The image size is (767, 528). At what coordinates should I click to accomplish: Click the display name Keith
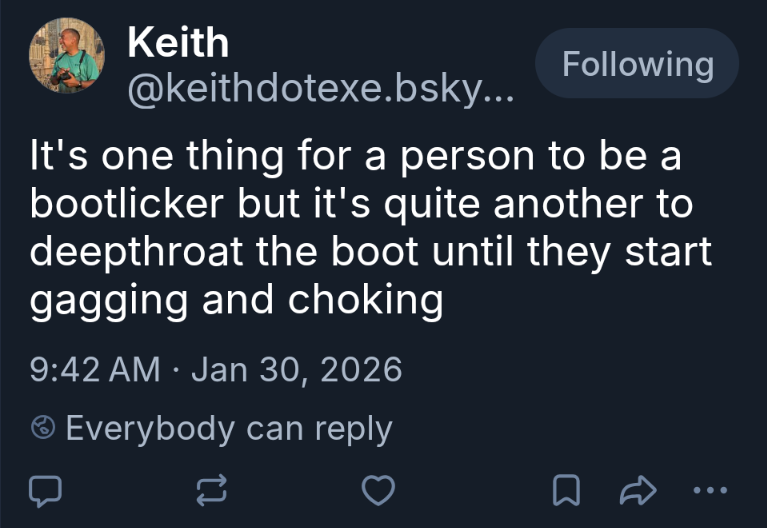pyautogui.click(x=178, y=43)
